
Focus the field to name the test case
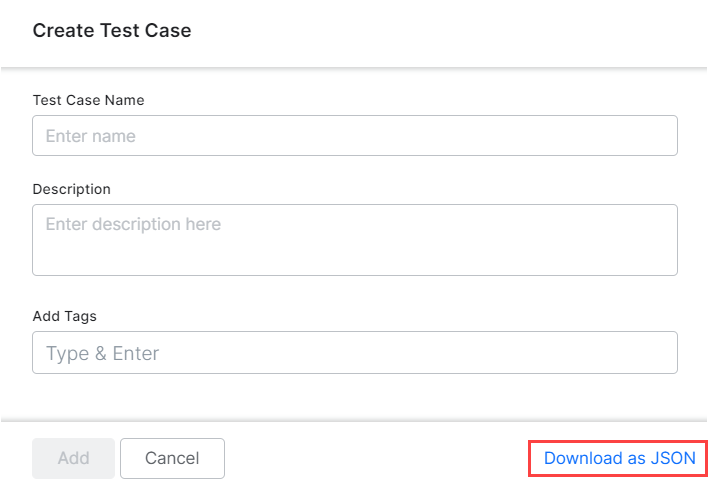pyautogui.click(x=354, y=136)
